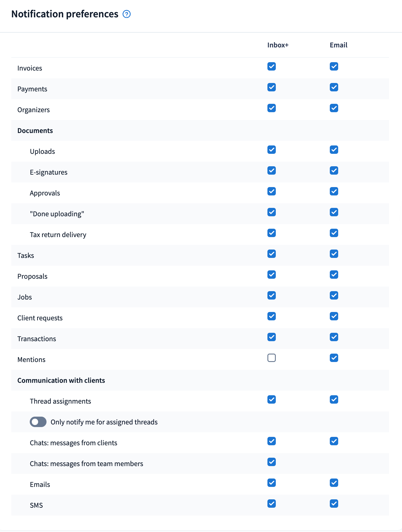
Task: Uncheck Email checkbox for Mentions
Action: pyautogui.click(x=334, y=358)
